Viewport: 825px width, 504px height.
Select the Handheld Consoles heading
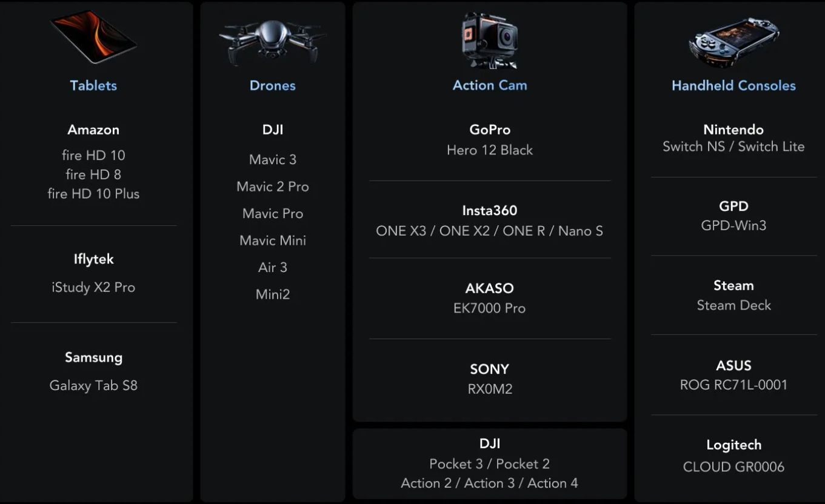pos(733,85)
